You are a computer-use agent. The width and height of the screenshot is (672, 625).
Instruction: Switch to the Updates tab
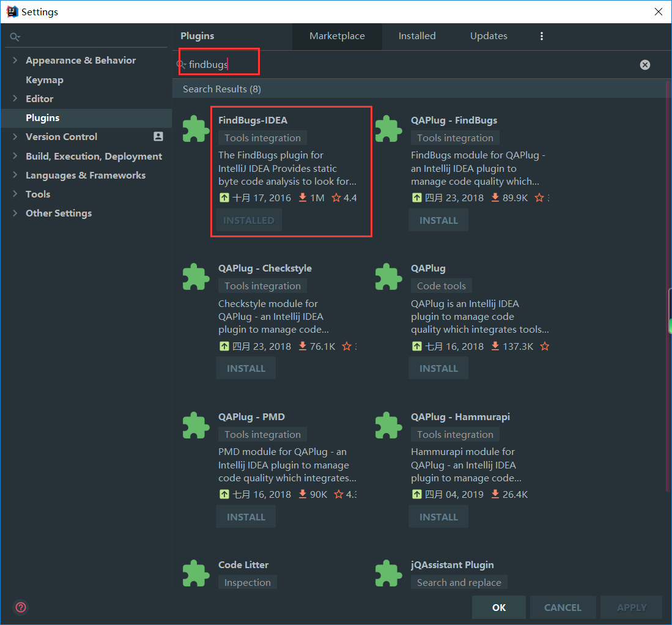tap(489, 36)
